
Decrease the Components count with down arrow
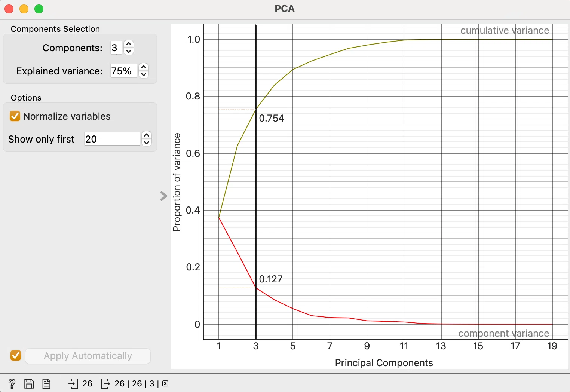[129, 51]
